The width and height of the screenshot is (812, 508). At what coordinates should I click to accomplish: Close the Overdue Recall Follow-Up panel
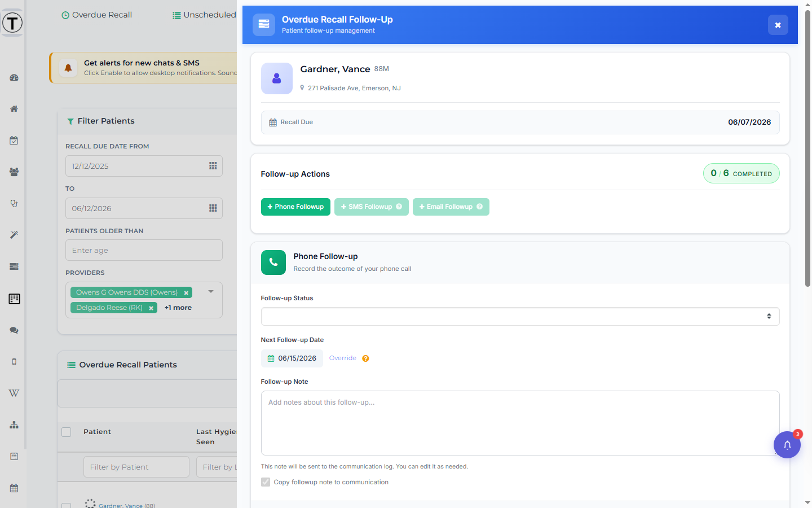(x=778, y=25)
